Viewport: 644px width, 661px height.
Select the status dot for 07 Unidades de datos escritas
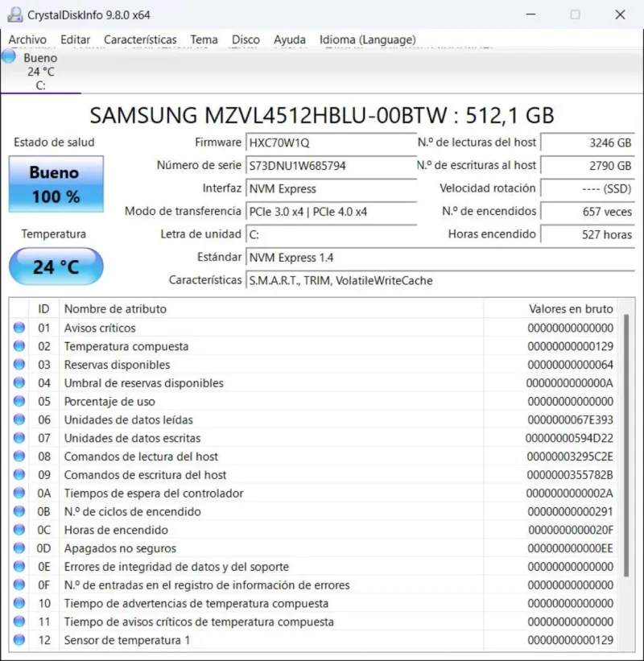pyautogui.click(x=19, y=438)
